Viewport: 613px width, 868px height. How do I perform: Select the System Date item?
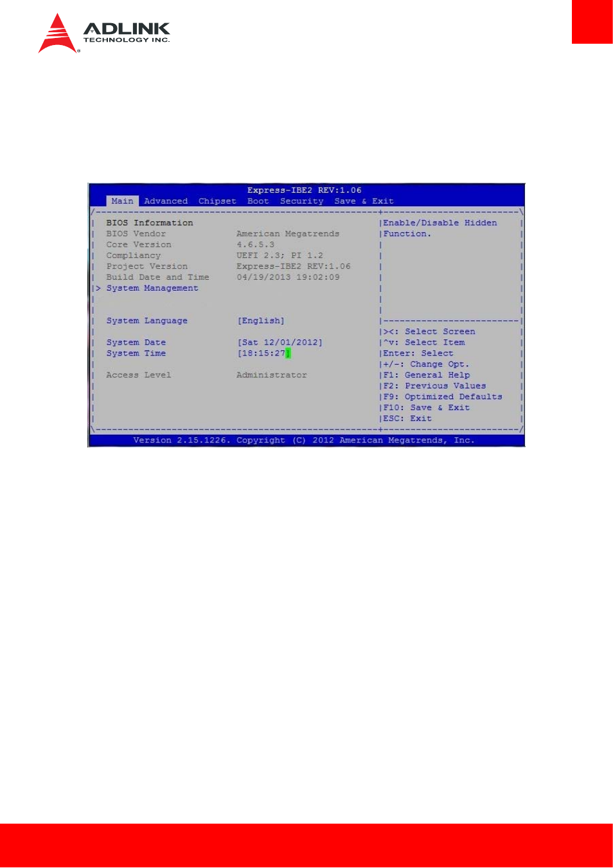[136, 343]
